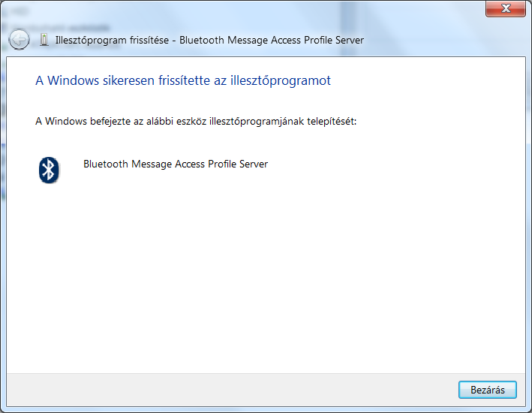The width and height of the screenshot is (532, 413).
Task: Click the Bezárás button
Action: point(487,390)
